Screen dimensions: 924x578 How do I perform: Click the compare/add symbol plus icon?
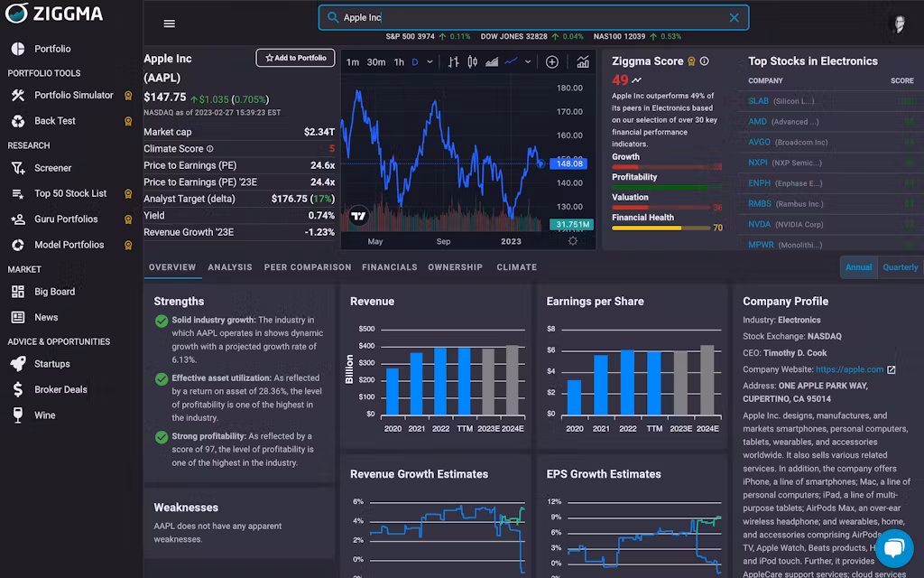(551, 61)
